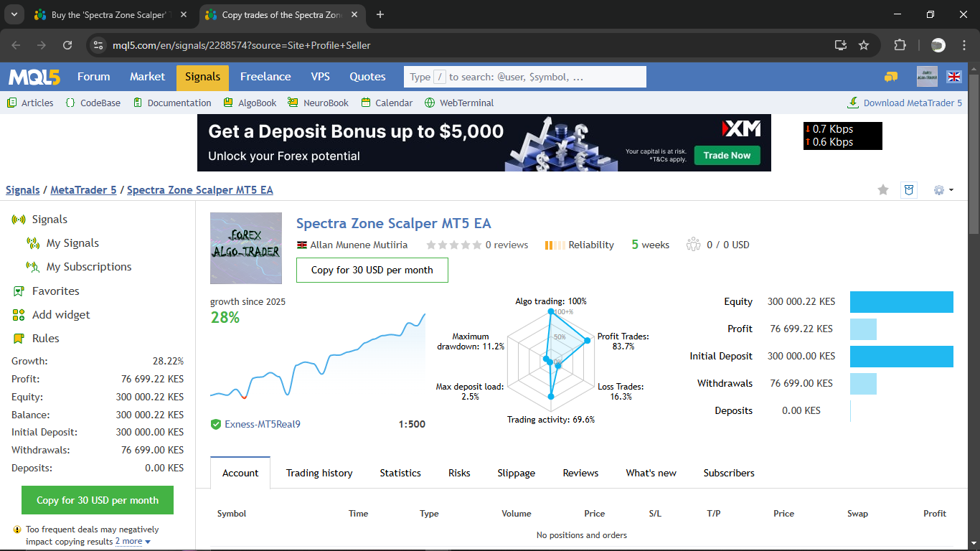Open the NeuroBook icon link
This screenshot has height=551, width=980.
tap(293, 103)
